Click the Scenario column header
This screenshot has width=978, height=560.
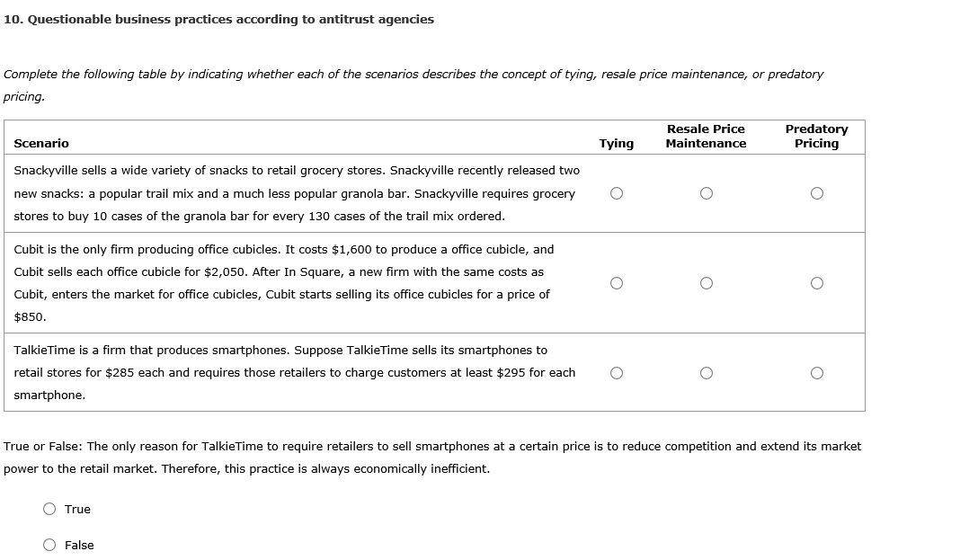(41, 144)
